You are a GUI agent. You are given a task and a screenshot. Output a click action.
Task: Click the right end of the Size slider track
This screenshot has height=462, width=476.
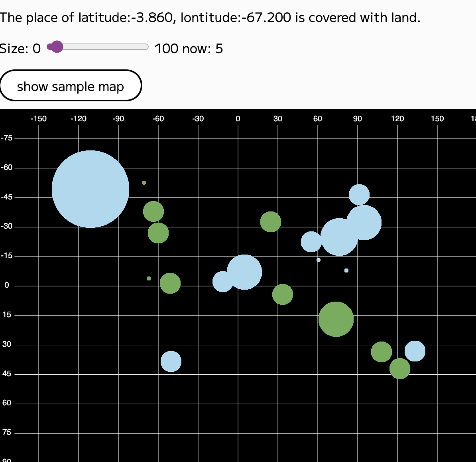(147, 47)
